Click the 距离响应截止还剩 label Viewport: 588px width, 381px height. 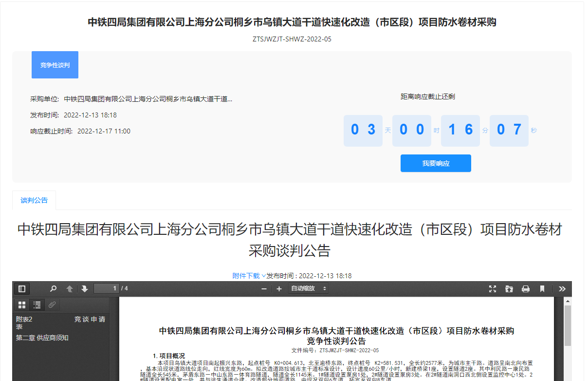(x=428, y=97)
